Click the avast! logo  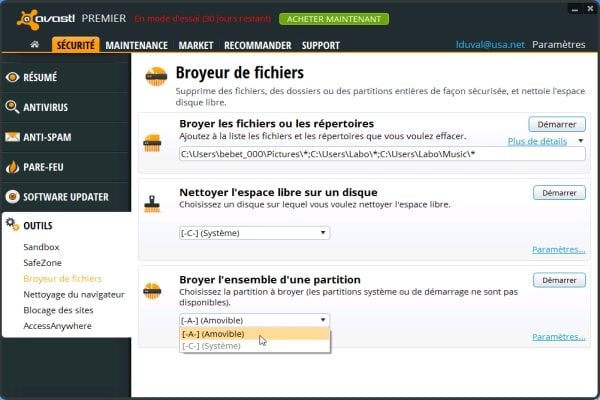(46, 19)
